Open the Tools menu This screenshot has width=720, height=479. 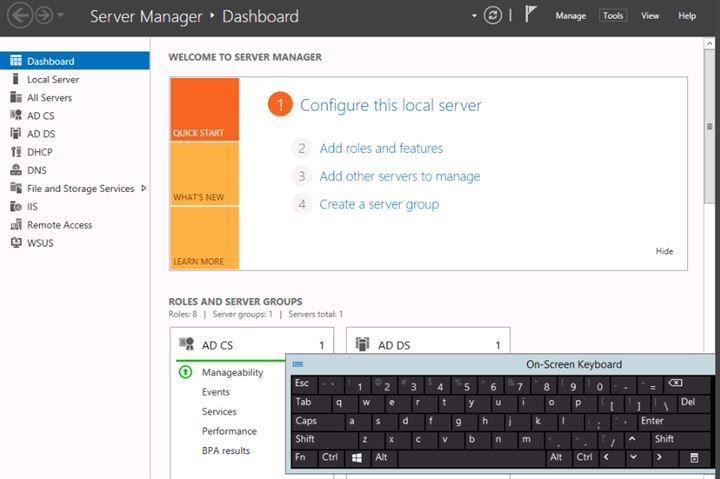(x=613, y=16)
